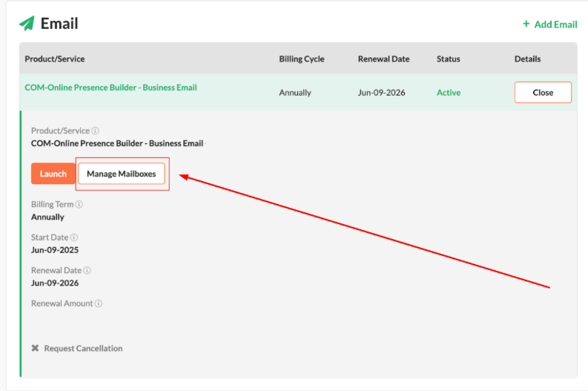Image resolution: width=588 pixels, height=391 pixels.
Task: Click the Details column header
Action: [x=528, y=59]
